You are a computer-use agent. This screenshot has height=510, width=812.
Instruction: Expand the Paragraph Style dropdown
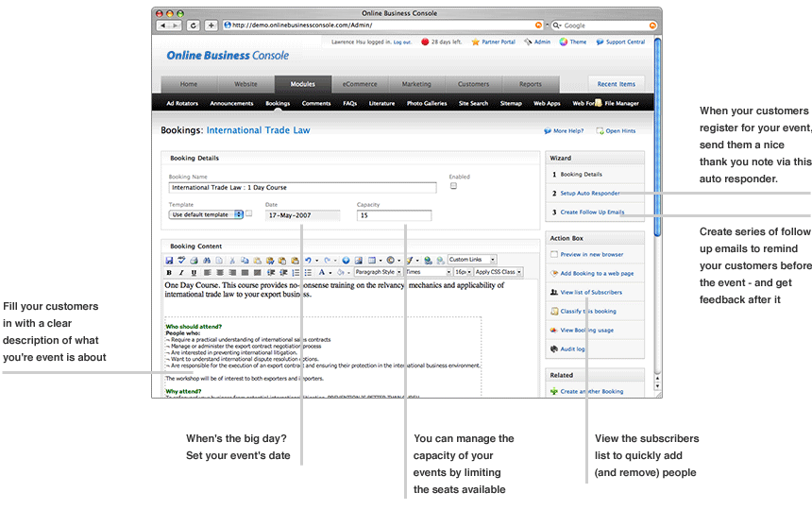tap(378, 272)
